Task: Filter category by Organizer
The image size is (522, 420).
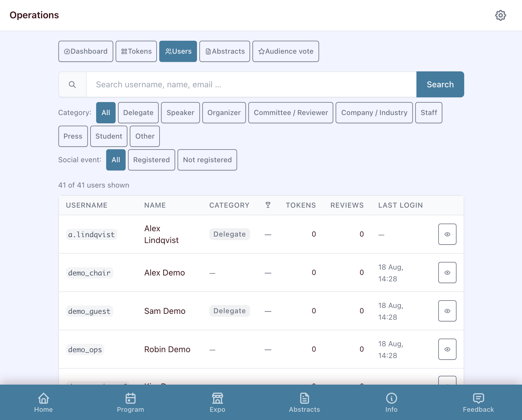Action: [x=224, y=113]
